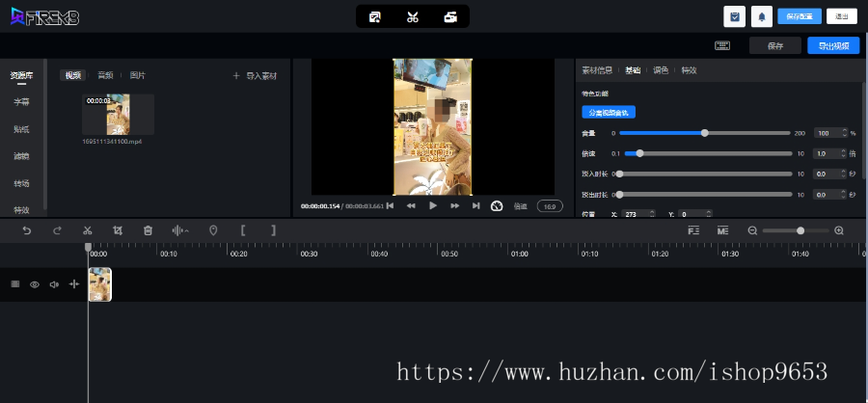Select 滤镜 in the left sidebar
The image size is (868, 403).
[x=21, y=156]
